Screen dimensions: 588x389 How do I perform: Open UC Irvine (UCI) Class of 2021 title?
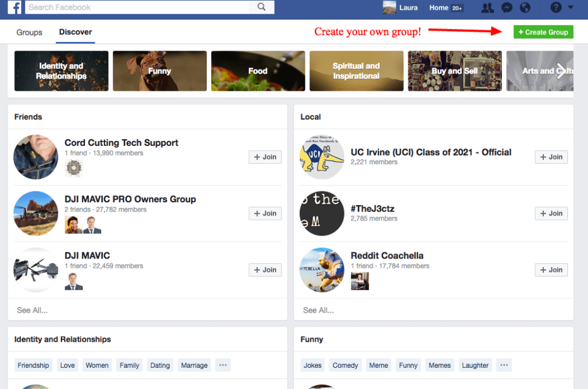click(x=431, y=152)
